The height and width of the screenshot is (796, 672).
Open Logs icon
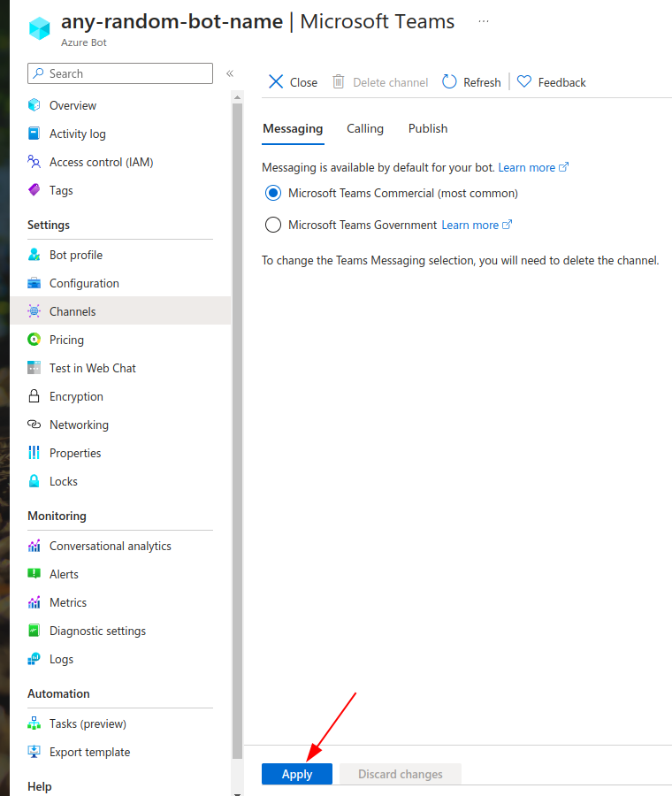tap(34, 659)
